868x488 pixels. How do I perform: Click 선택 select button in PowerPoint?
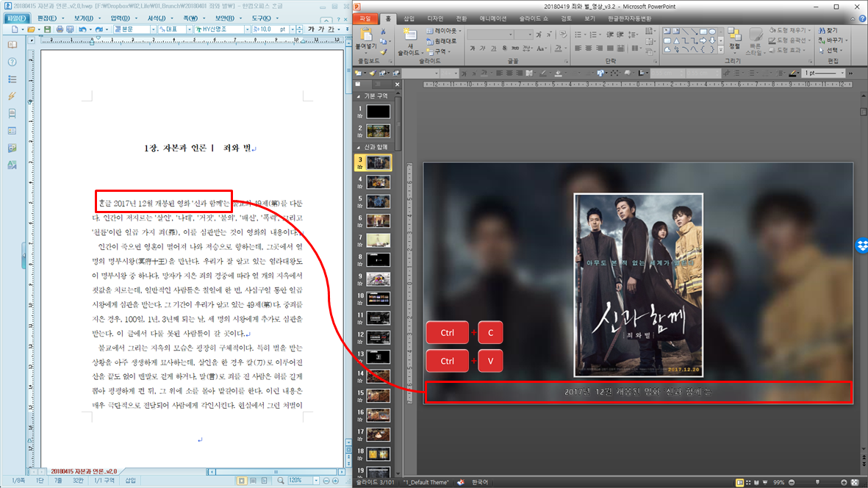(830, 51)
